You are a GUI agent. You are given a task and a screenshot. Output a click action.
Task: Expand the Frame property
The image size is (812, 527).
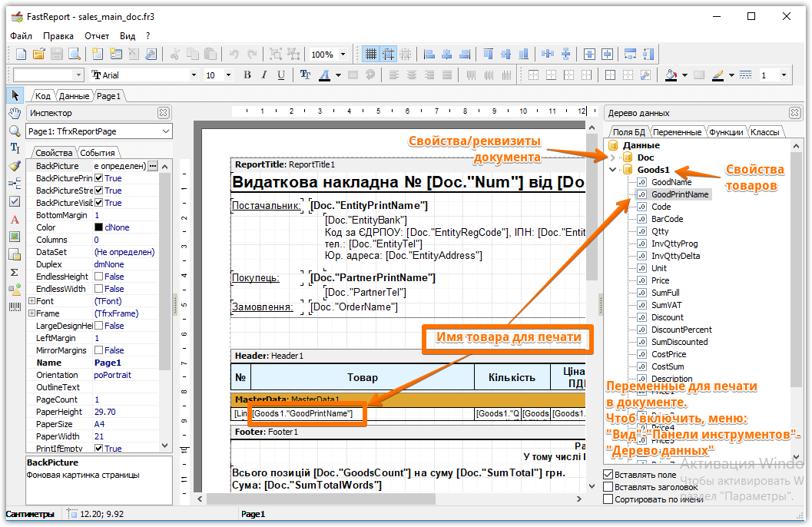click(x=31, y=313)
